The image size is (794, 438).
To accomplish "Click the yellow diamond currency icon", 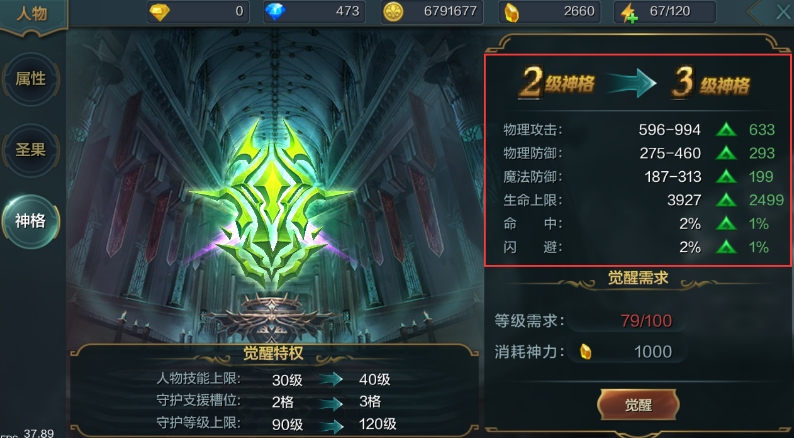I will pos(159,12).
